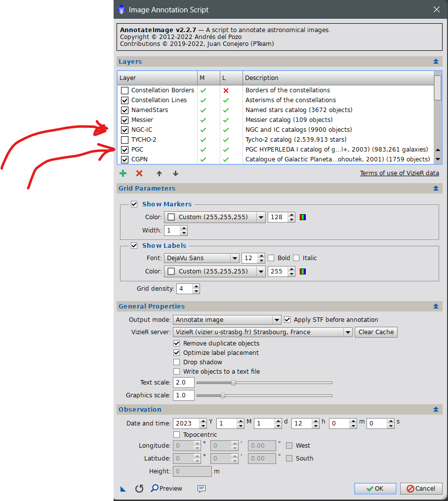Click the blue new instance triangle icon
The image size is (448, 501).
123,489
